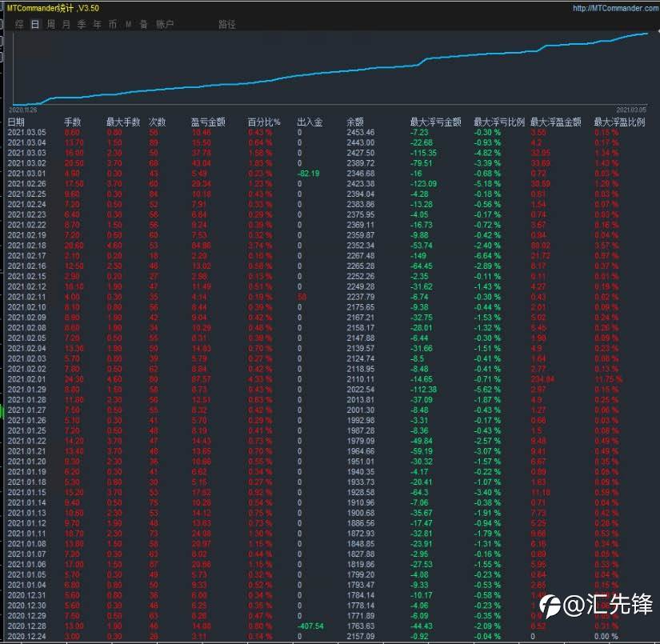
Task: Click the 手数 column header
Action: pyautogui.click(x=72, y=122)
